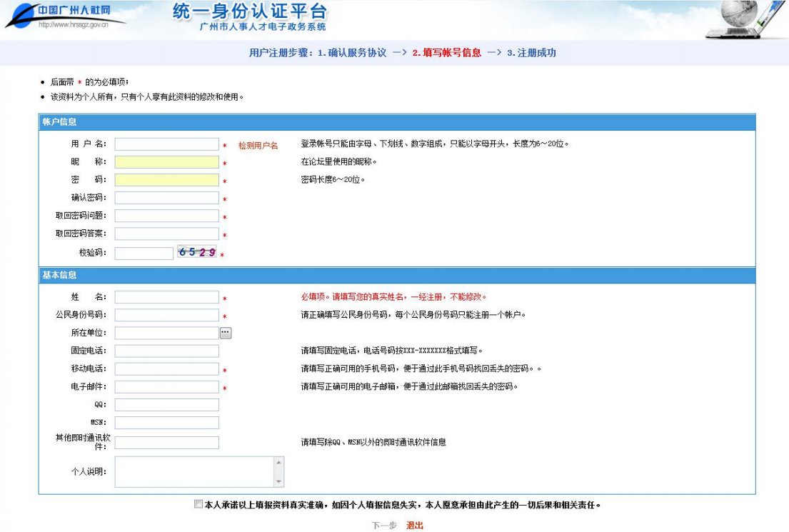789x532 pixels.
Task: Click 下一步 button
Action: pyautogui.click(x=384, y=526)
